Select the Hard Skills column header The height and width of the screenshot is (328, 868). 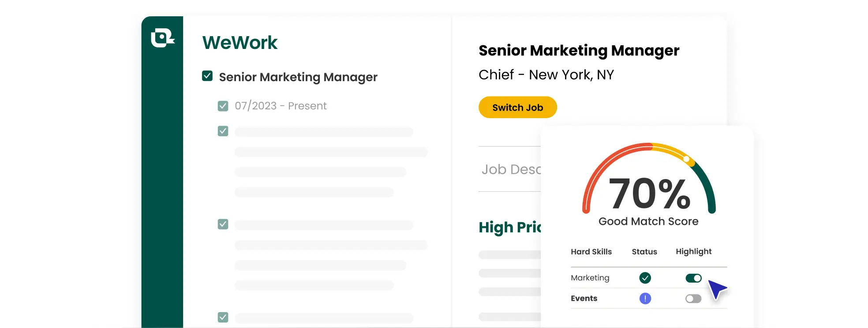591,252
